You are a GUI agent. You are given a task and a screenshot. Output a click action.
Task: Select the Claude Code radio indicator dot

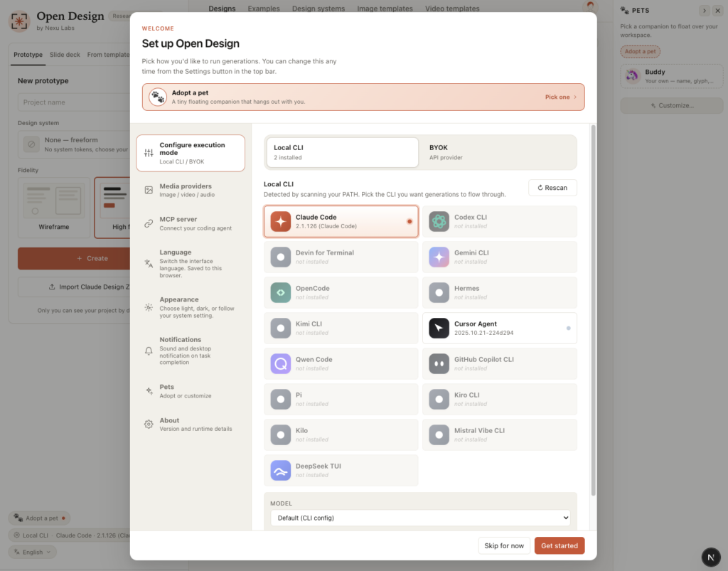409,221
